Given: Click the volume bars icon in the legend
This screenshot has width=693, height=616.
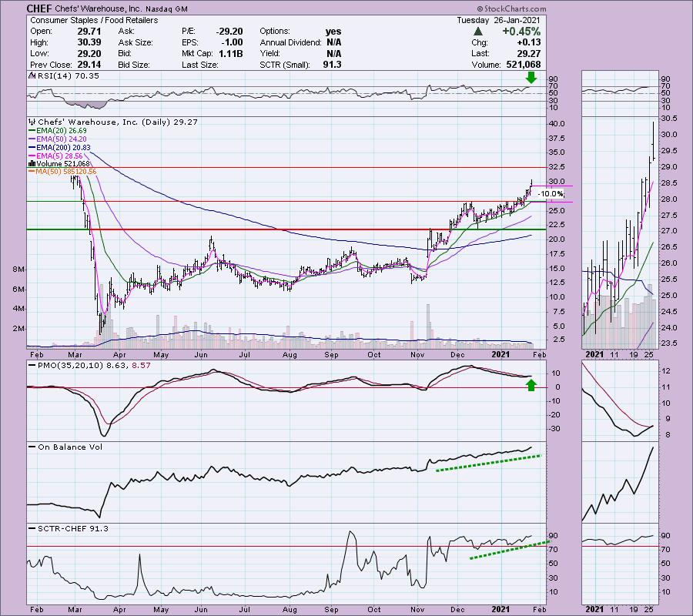Looking at the screenshot, I should click(32, 163).
